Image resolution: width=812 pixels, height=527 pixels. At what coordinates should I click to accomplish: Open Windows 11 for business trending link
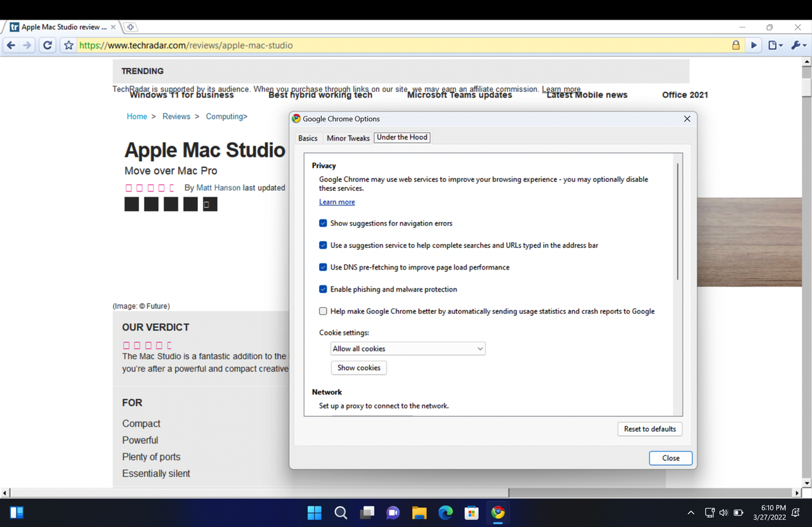(x=181, y=95)
